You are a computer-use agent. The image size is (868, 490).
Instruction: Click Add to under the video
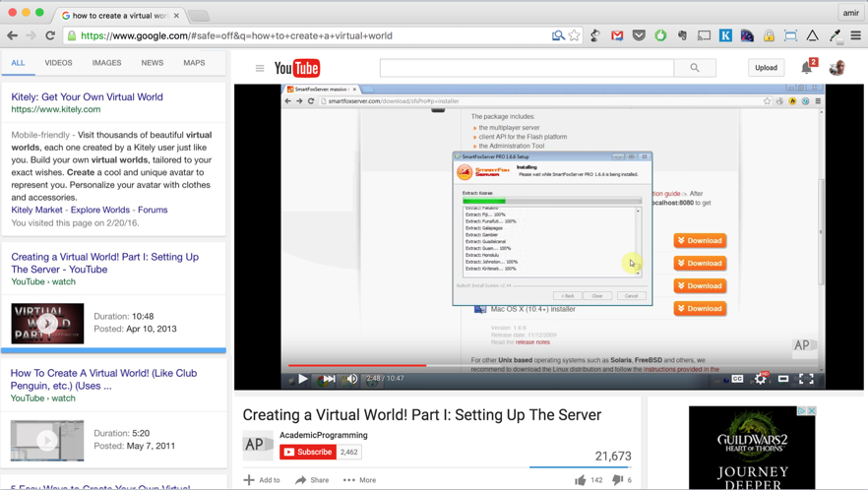click(x=263, y=480)
